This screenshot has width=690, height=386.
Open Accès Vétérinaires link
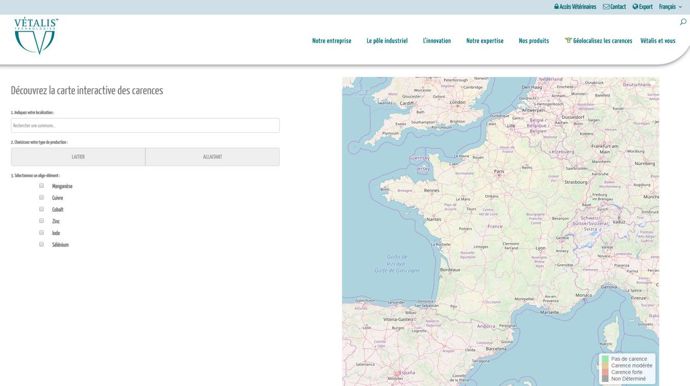click(575, 7)
